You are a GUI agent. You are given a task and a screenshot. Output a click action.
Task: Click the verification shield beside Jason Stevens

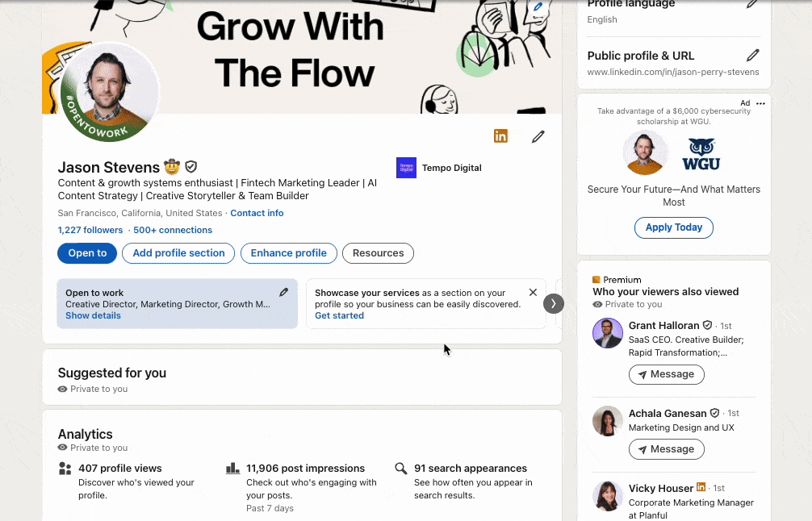tap(191, 167)
